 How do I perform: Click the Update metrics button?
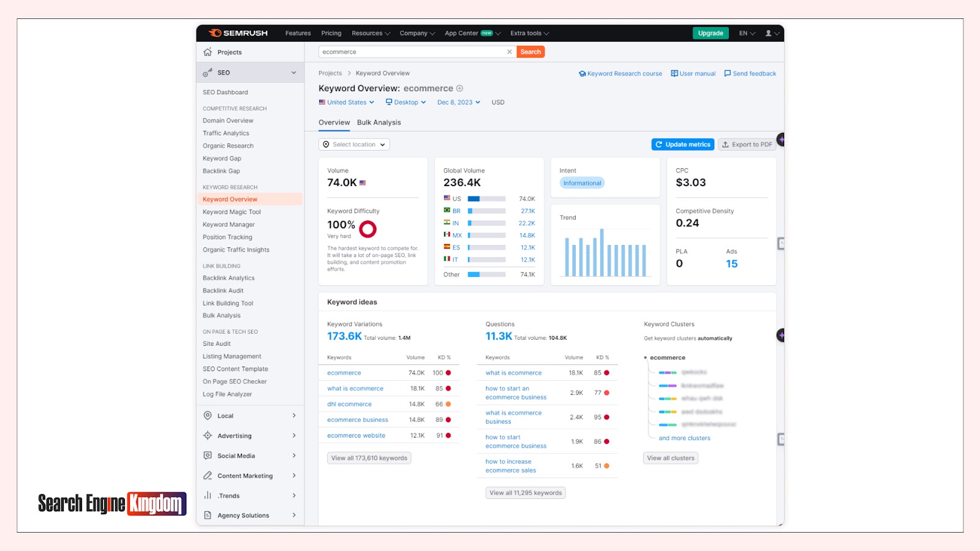(x=683, y=144)
